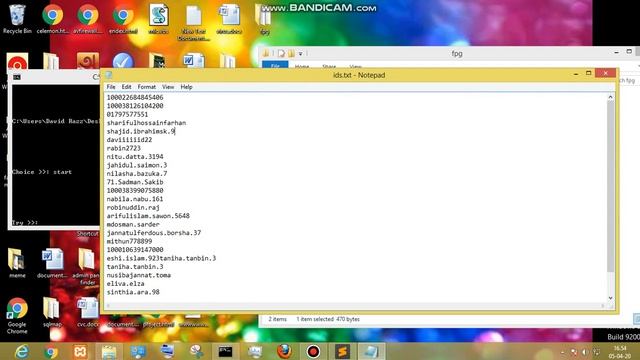The width and height of the screenshot is (640, 360).
Task: Click 'Choice >>: start' in command prompt
Action: (x=42, y=172)
